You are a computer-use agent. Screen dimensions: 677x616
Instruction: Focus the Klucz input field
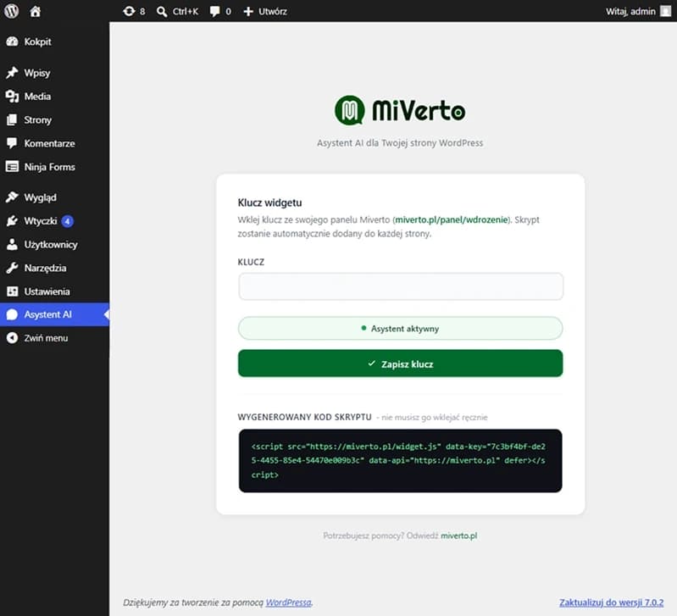pyautogui.click(x=400, y=286)
